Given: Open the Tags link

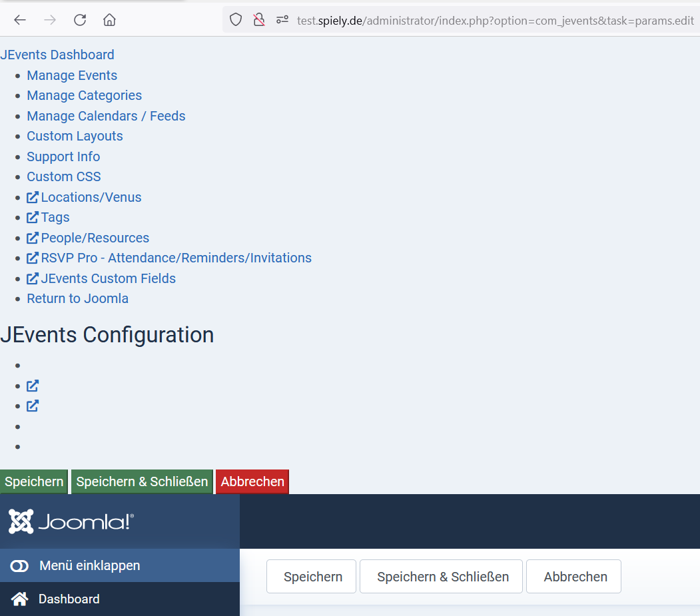Looking at the screenshot, I should (55, 217).
